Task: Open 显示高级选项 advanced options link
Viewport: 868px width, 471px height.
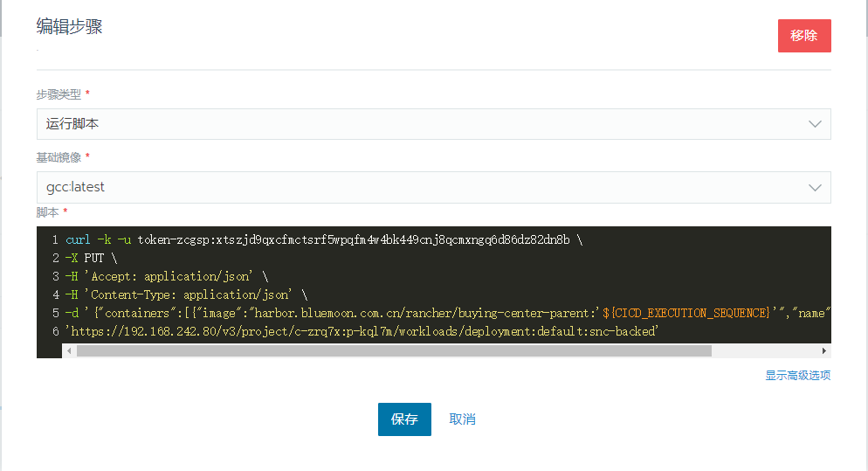Action: [797, 375]
